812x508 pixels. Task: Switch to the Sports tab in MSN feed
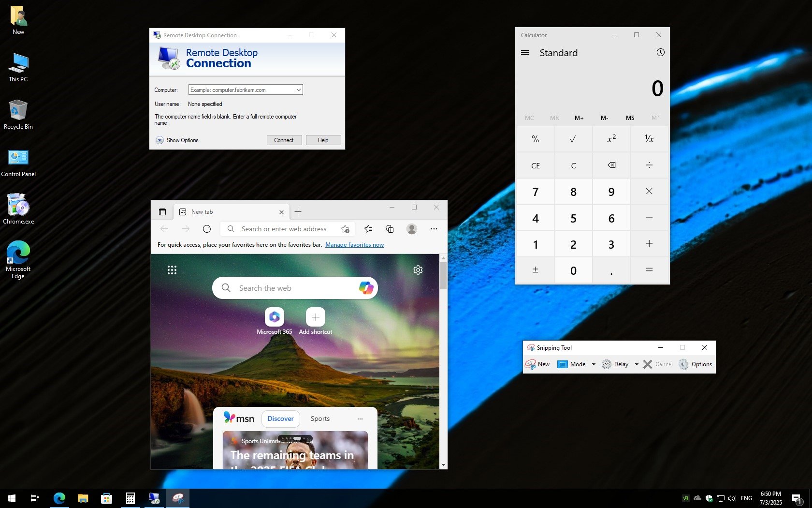320,418
